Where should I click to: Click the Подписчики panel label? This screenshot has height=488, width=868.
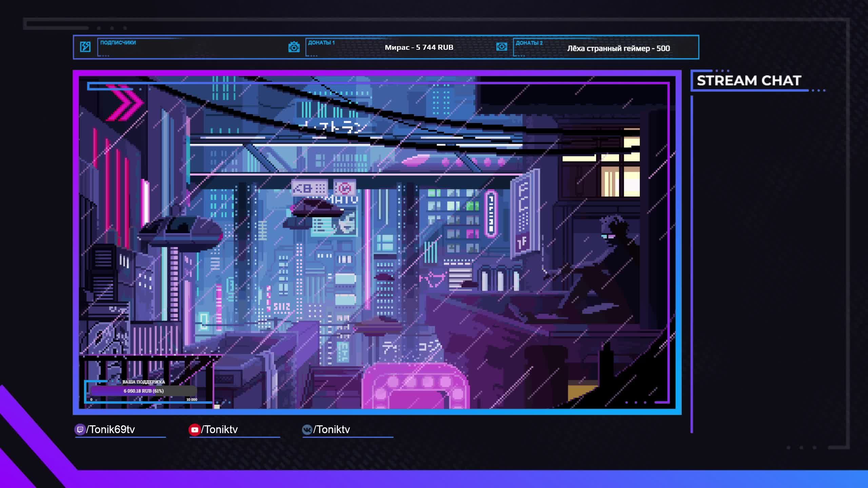coord(118,43)
